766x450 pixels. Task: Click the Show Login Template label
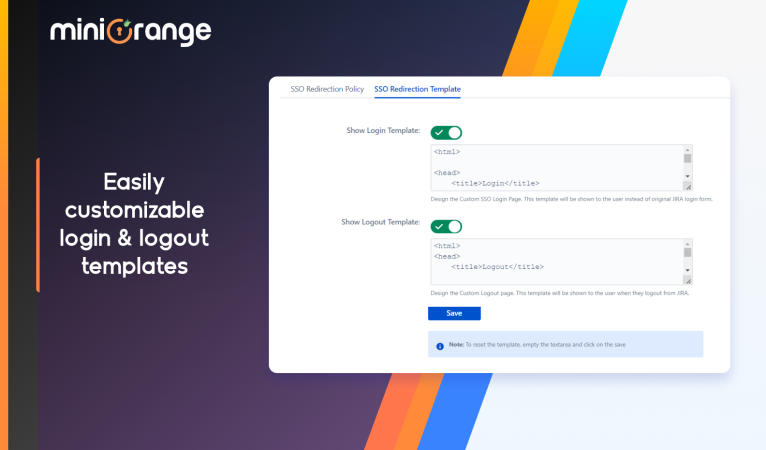click(383, 130)
